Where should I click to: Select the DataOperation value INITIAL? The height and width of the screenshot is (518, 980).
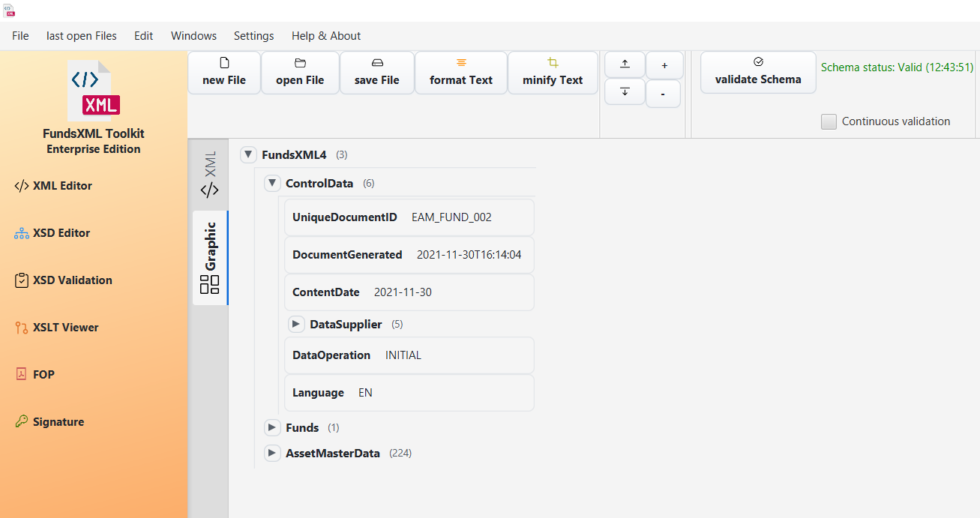(x=403, y=355)
